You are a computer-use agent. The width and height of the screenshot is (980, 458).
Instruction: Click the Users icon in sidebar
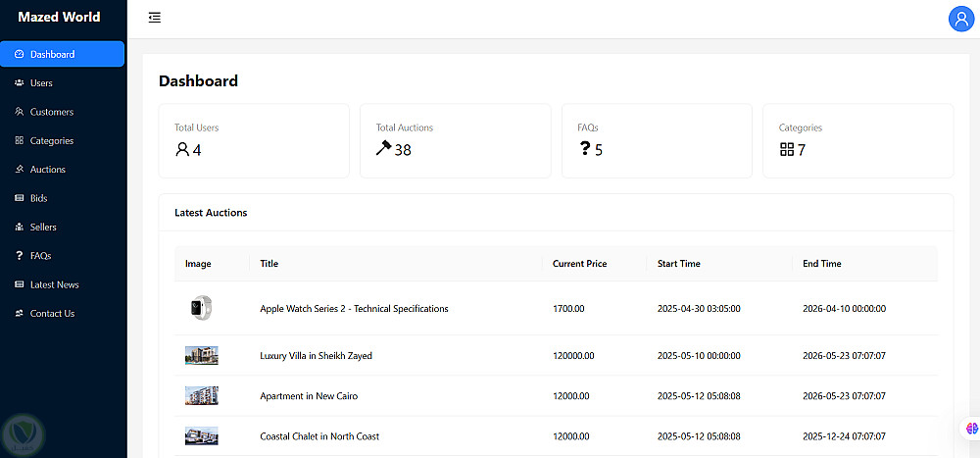(20, 83)
